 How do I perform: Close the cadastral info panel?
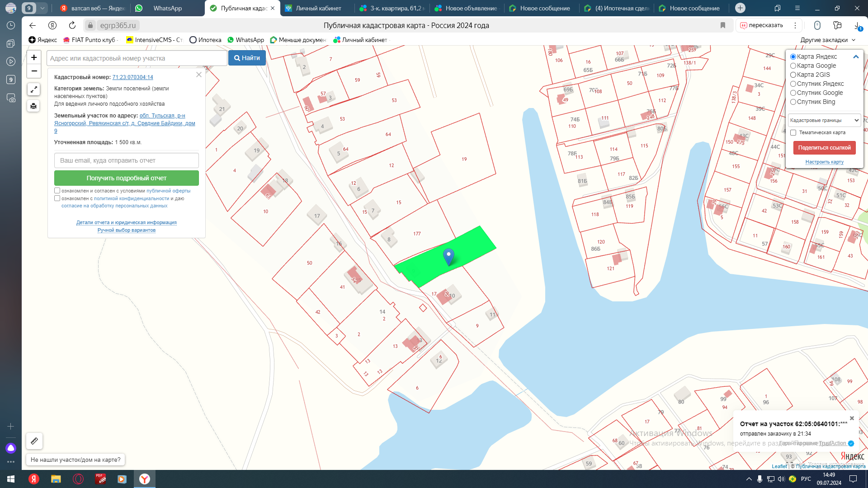coord(198,75)
